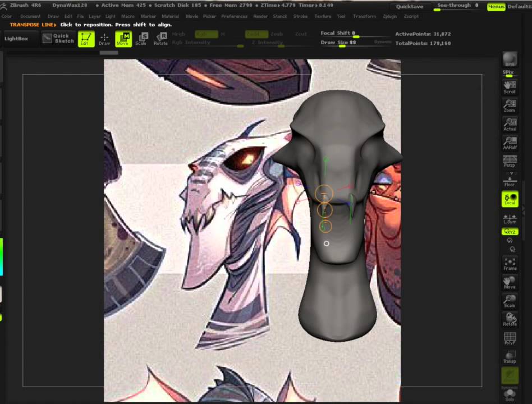Open the Tool menu
Viewport: 532px width, 404px height.
[x=341, y=16]
